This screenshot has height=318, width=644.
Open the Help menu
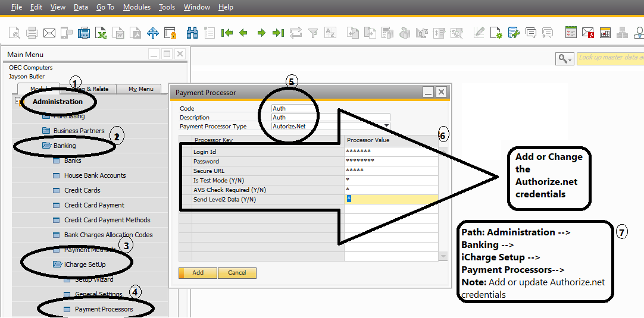coord(226,7)
